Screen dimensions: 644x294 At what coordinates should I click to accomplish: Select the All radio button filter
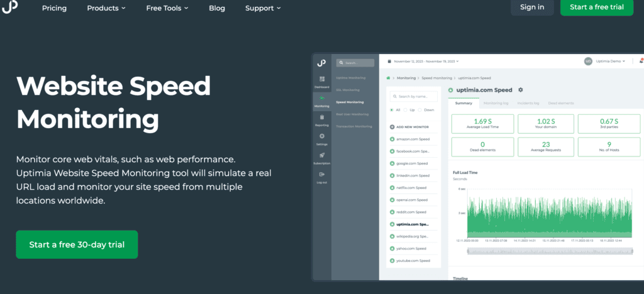pos(392,109)
